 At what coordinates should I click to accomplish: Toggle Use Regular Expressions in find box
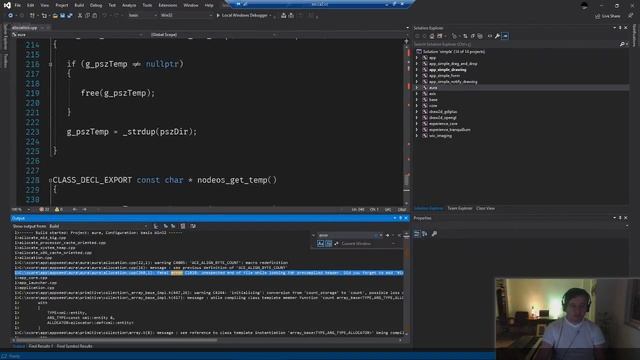tap(336, 244)
